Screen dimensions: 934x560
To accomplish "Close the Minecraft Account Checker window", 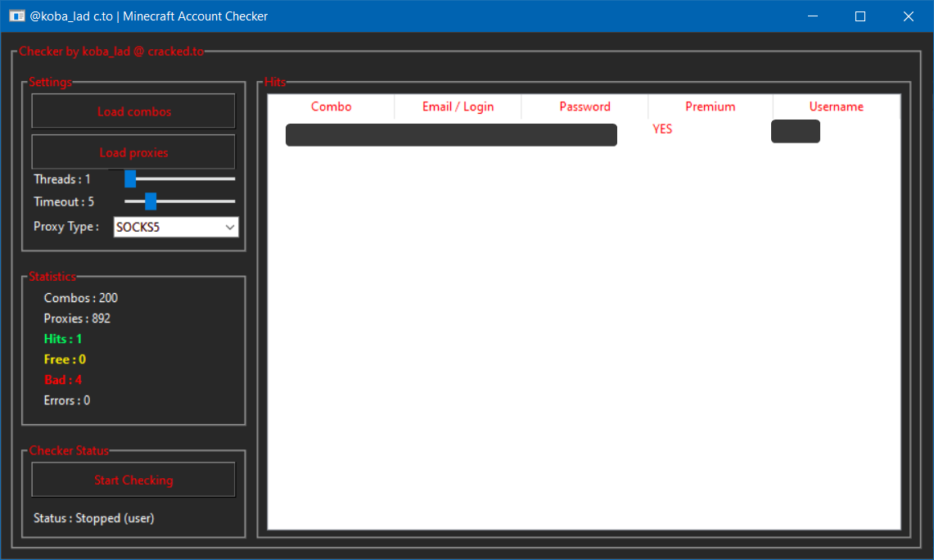I will [909, 16].
